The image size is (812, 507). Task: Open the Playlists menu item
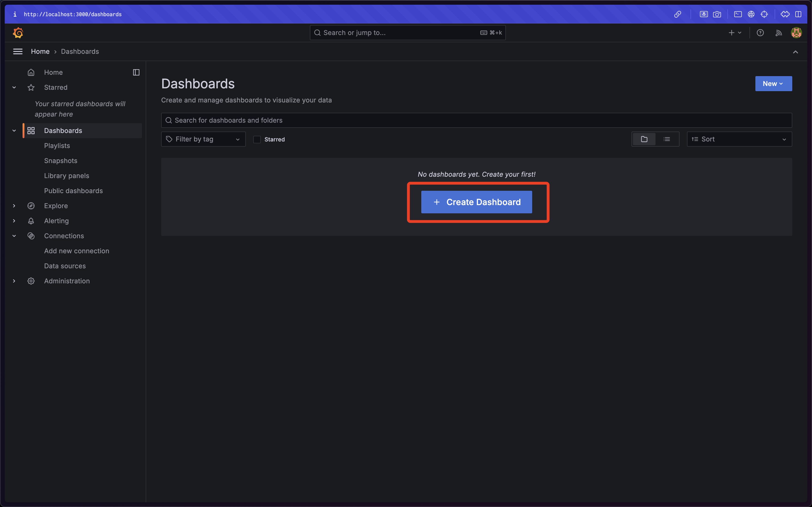click(x=57, y=145)
